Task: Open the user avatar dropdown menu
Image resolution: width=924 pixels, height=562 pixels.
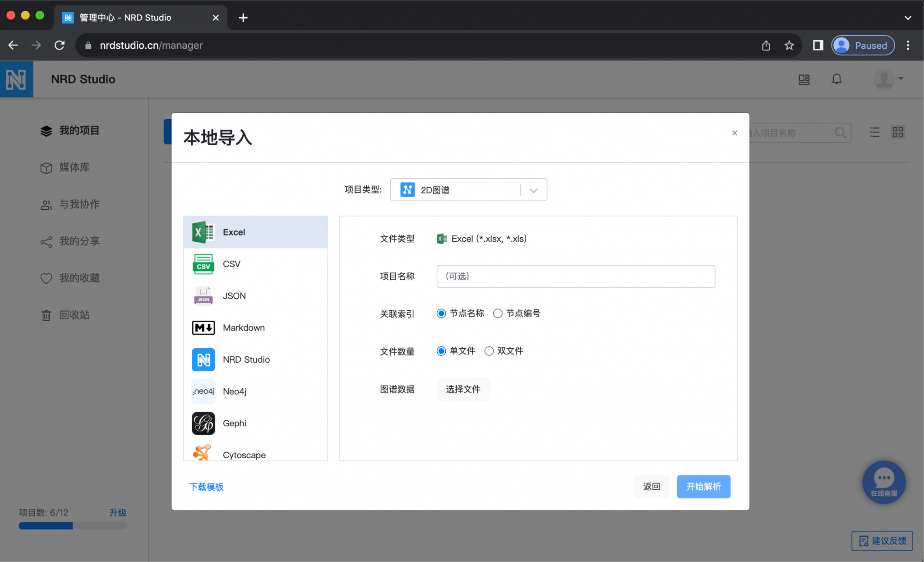Action: 887,79
